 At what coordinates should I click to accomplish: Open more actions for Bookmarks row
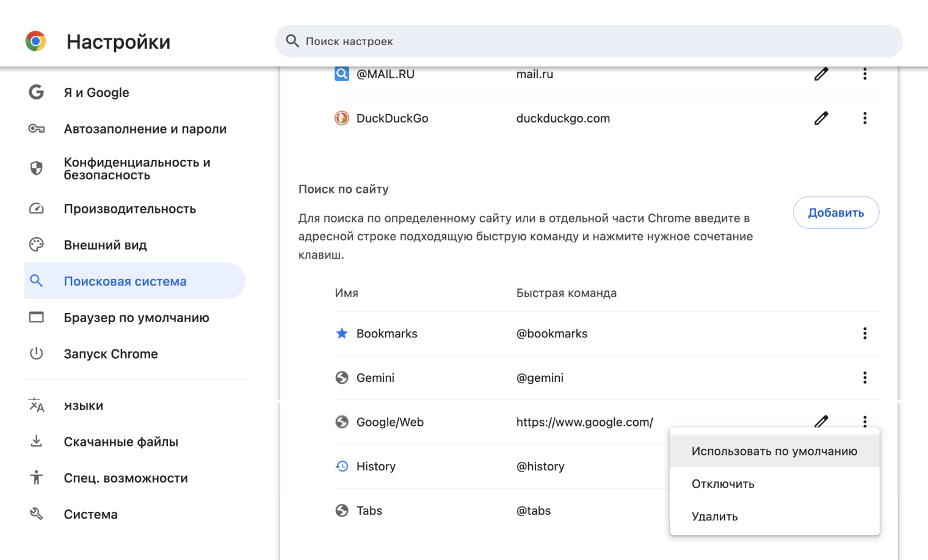(865, 333)
